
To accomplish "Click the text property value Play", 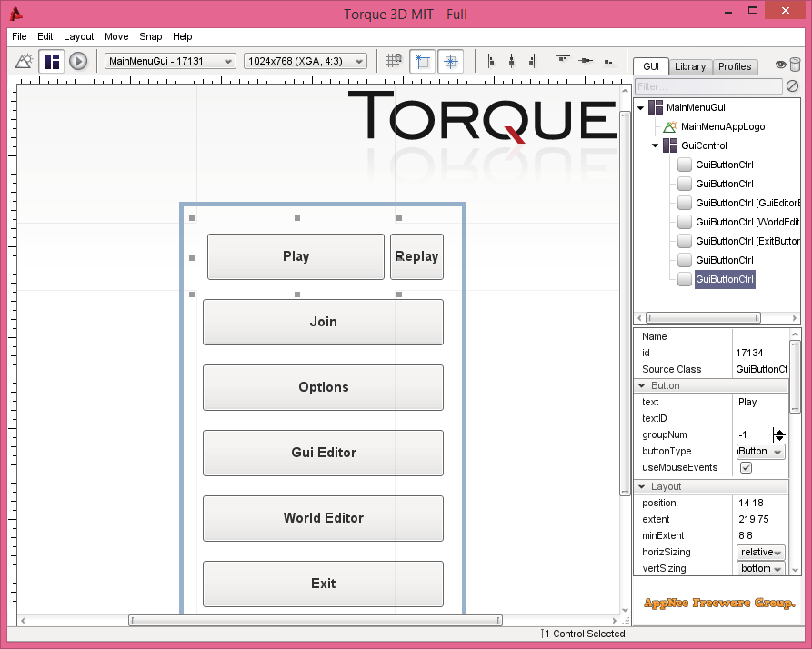I will pos(747,402).
